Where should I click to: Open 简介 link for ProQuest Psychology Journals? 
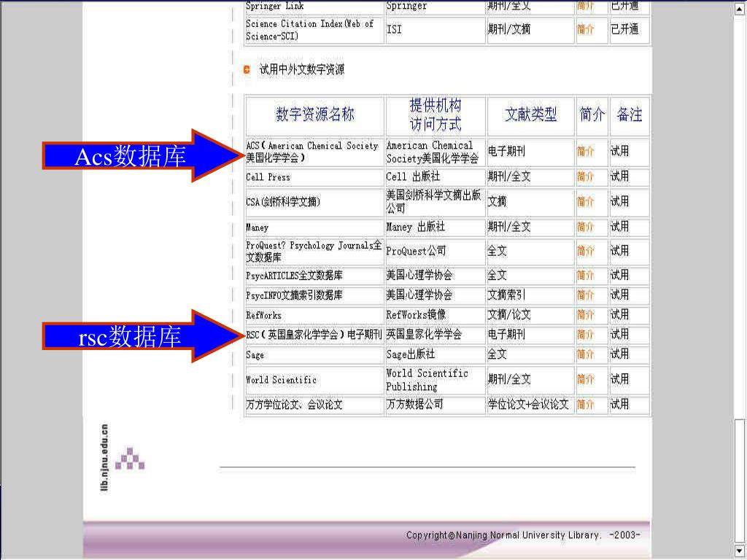(x=586, y=251)
